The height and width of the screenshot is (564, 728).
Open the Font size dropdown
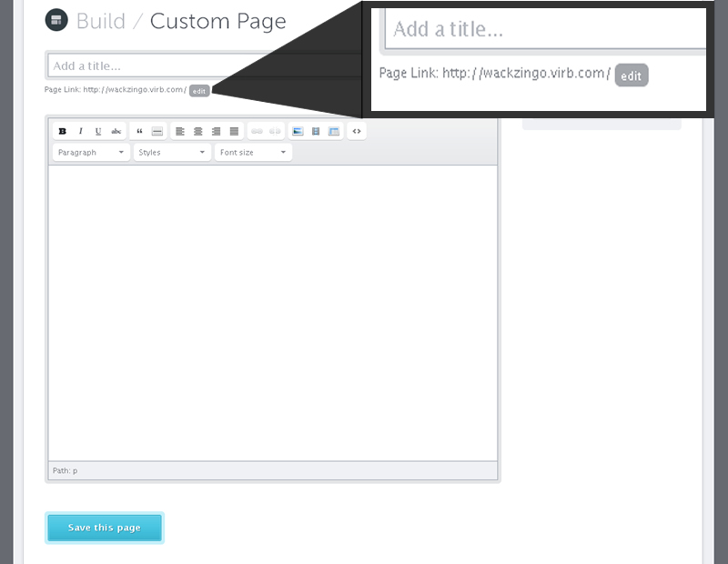[x=253, y=152]
